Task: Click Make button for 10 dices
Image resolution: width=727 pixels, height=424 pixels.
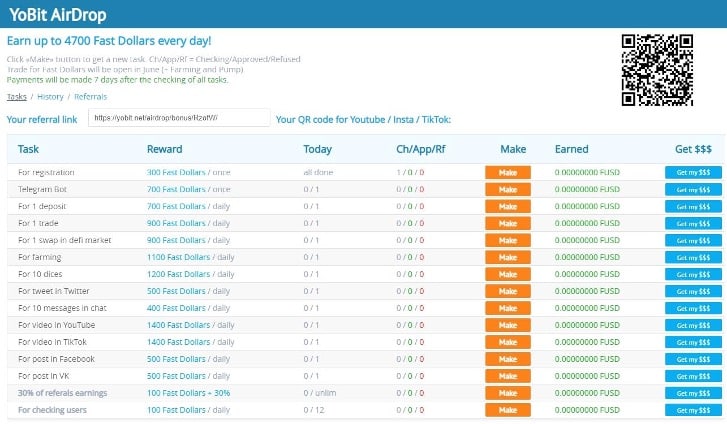Action: click(x=508, y=274)
